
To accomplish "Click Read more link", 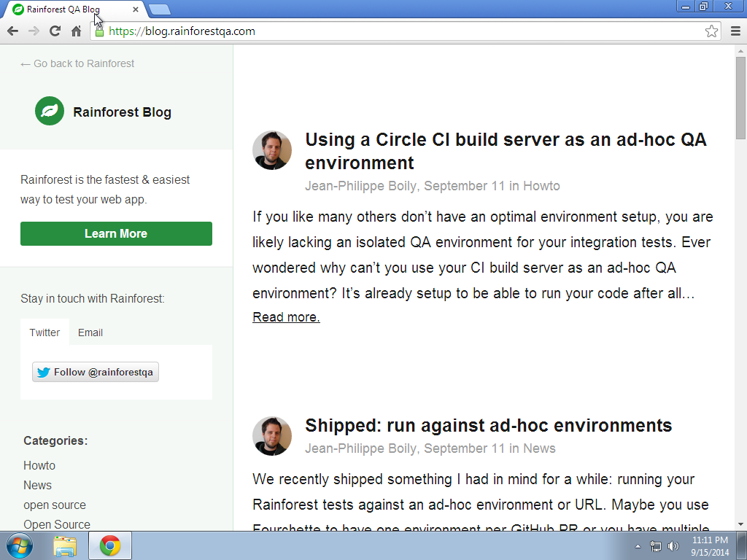I will click(286, 317).
